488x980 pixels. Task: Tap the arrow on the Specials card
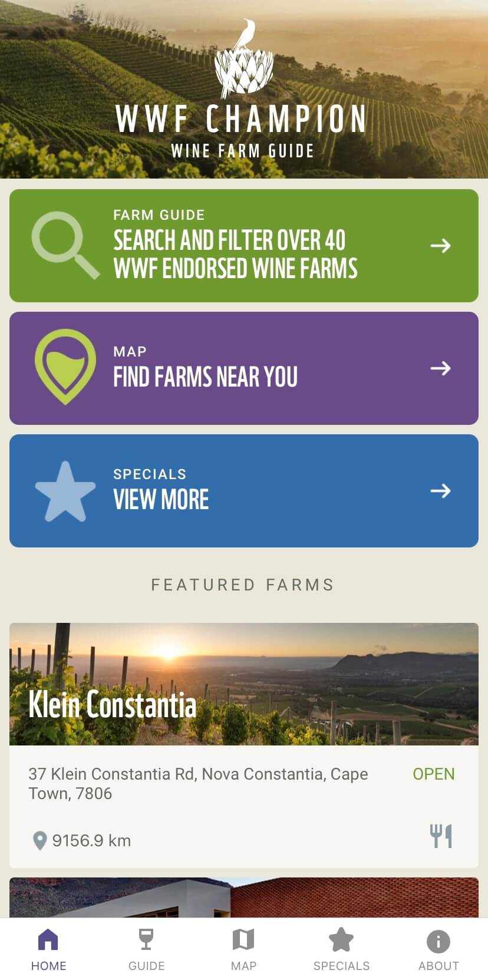(440, 491)
